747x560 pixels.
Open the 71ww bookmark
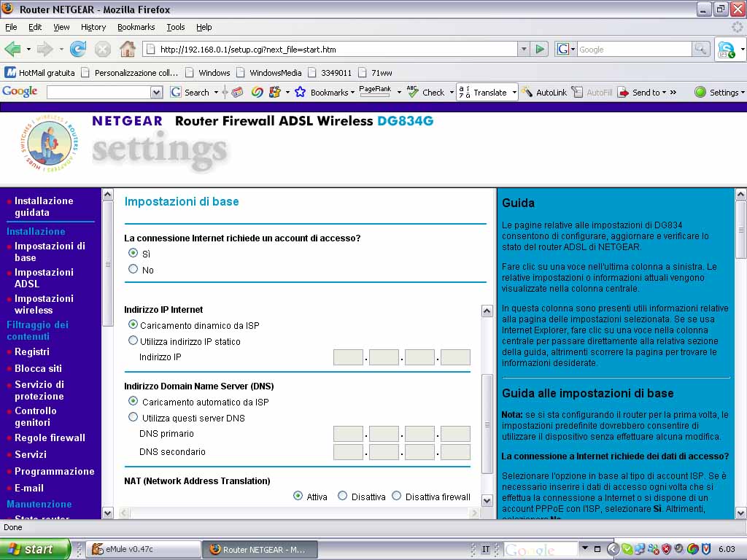coord(376,73)
